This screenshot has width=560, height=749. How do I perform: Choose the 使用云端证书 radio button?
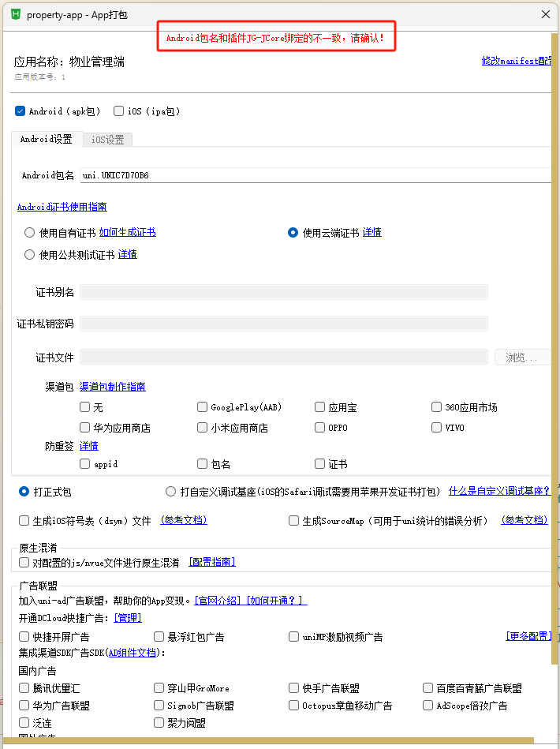pyautogui.click(x=293, y=233)
